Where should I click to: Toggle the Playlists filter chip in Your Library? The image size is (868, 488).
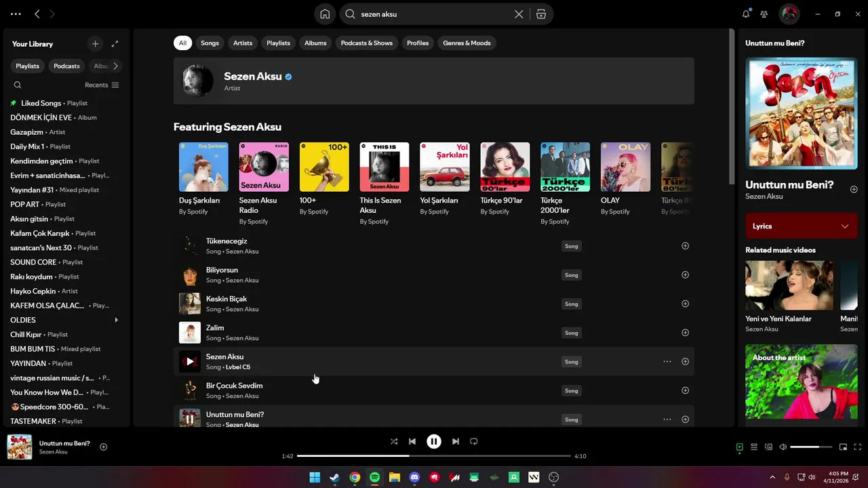coord(28,66)
